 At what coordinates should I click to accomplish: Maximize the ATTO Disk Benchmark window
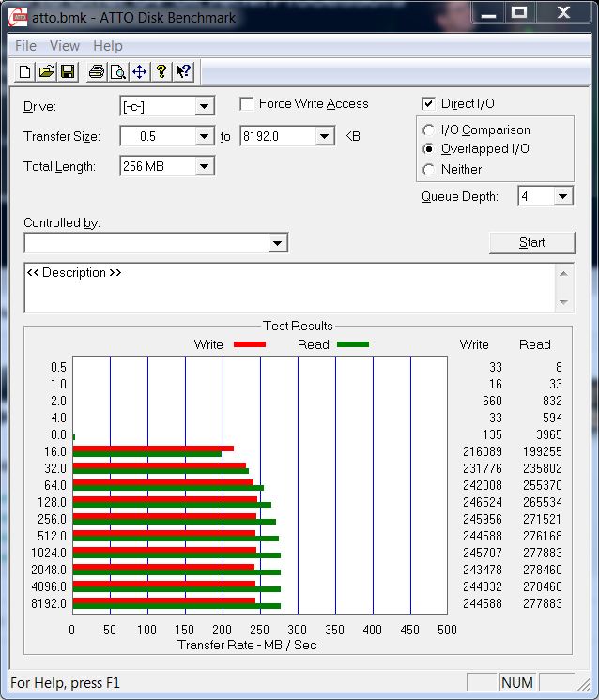[x=518, y=13]
